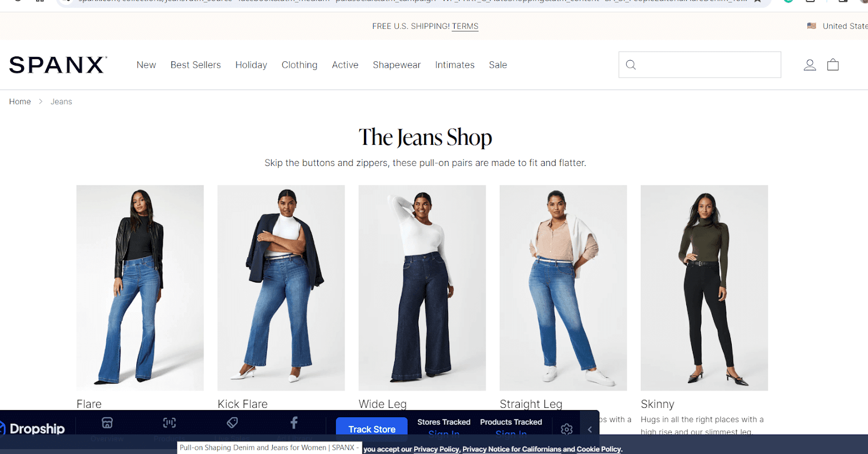
Task: Click the Dropship logo
Action: tap(33, 429)
